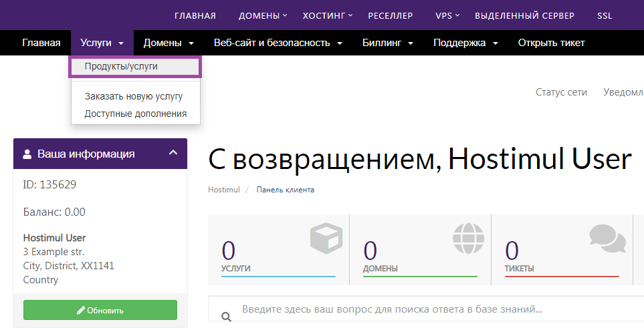Click the globe icon in Домены tile
The height and width of the screenshot is (332, 644).
click(x=467, y=238)
